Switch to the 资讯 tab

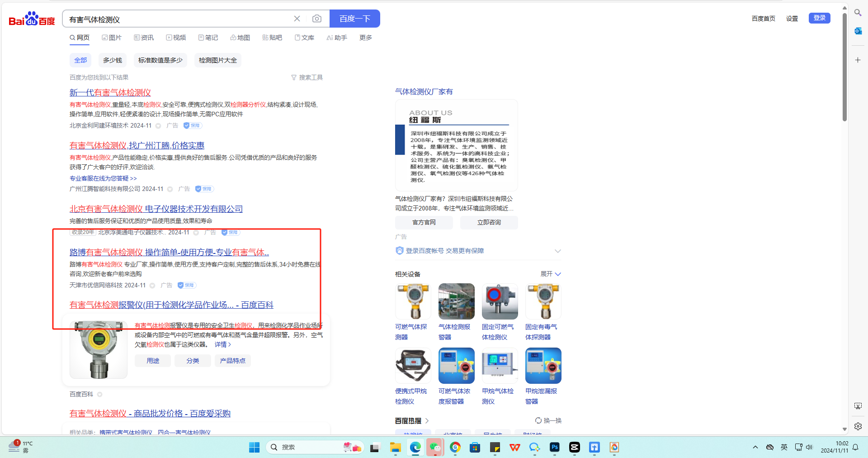[144, 38]
